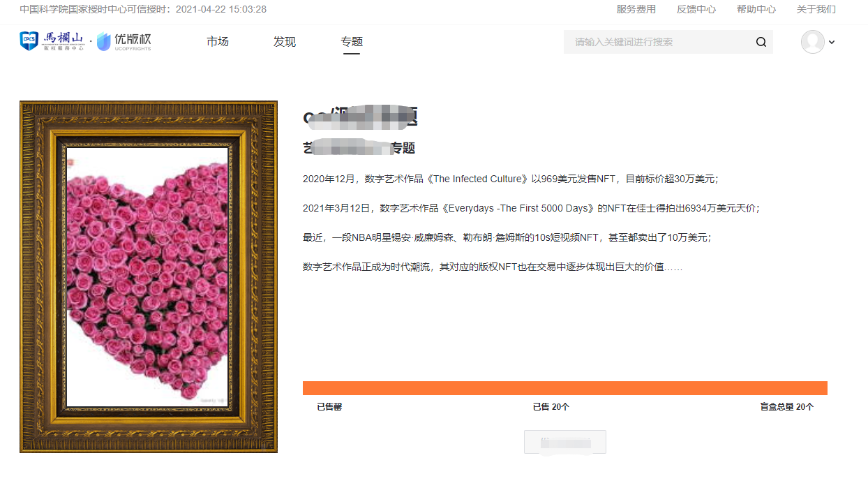Open the user avatar profile icon
The width and height of the screenshot is (868, 488).
point(813,42)
